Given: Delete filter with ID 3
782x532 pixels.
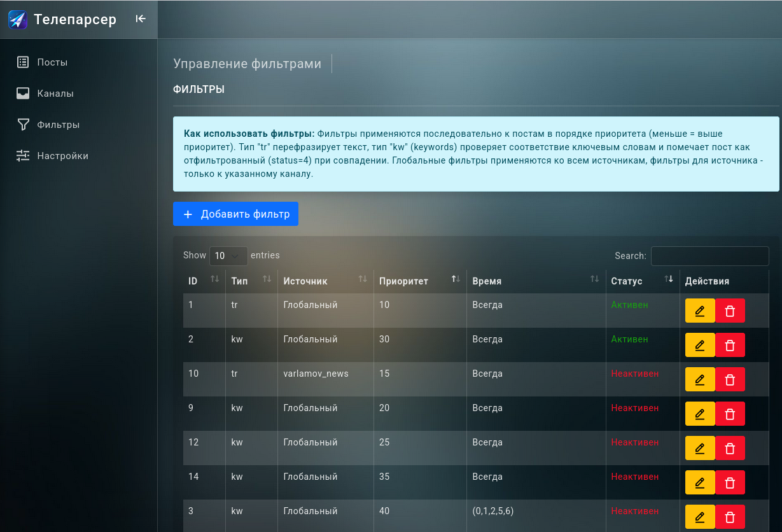Looking at the screenshot, I should tap(730, 517).
